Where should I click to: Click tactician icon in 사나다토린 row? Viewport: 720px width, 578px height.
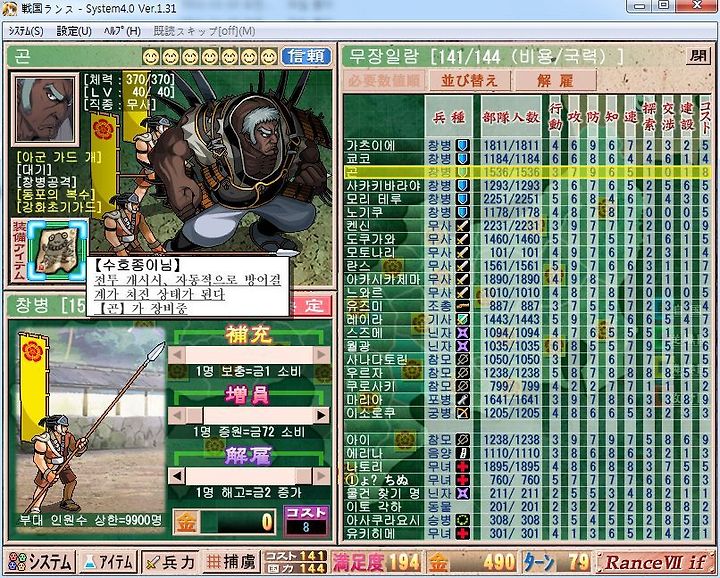pos(462,359)
